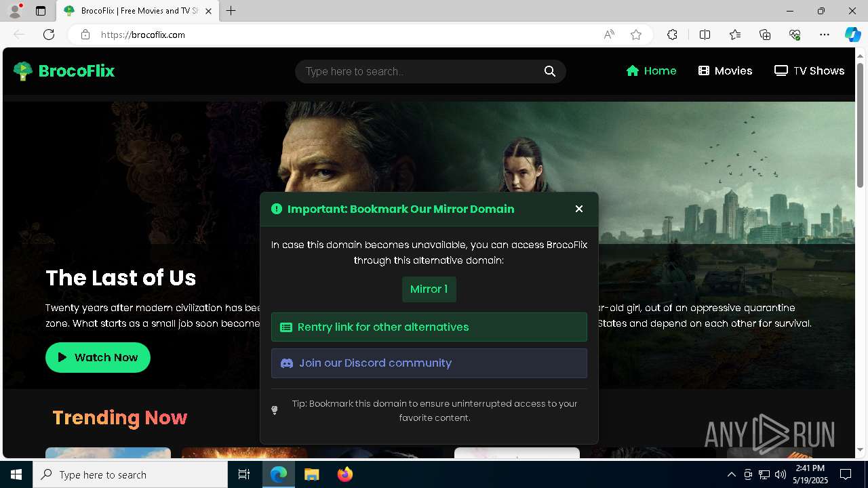
Task: Open a new browser tab
Action: coord(231,11)
